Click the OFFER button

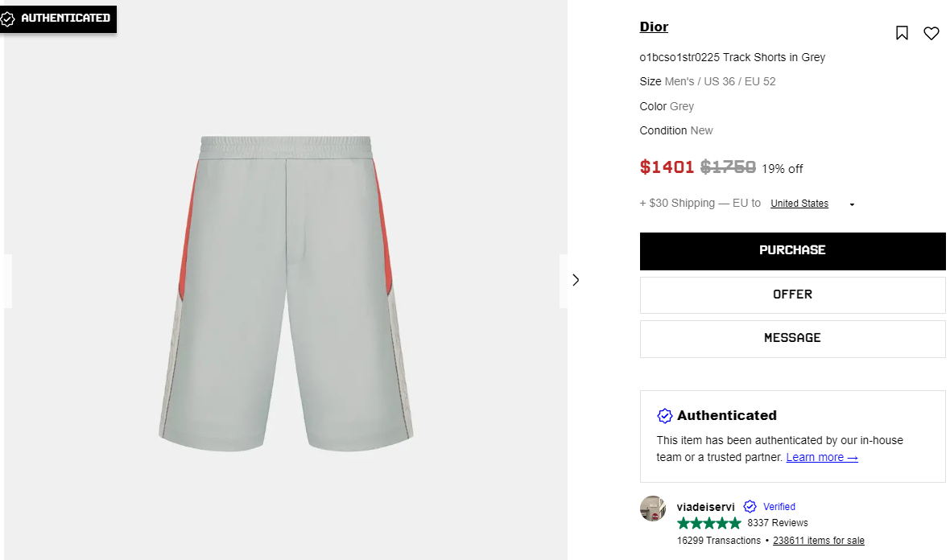pyautogui.click(x=792, y=294)
